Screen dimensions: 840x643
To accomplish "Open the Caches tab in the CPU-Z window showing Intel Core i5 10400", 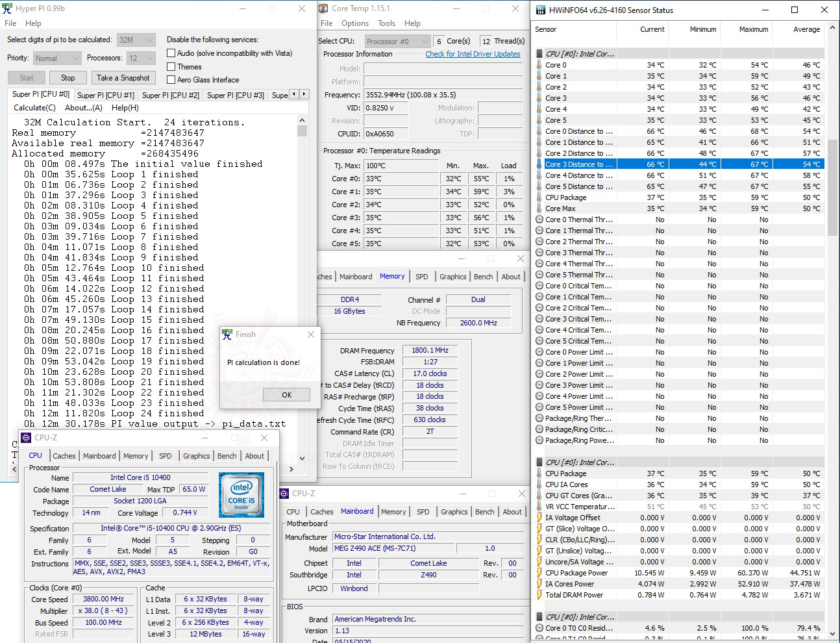I will (64, 456).
